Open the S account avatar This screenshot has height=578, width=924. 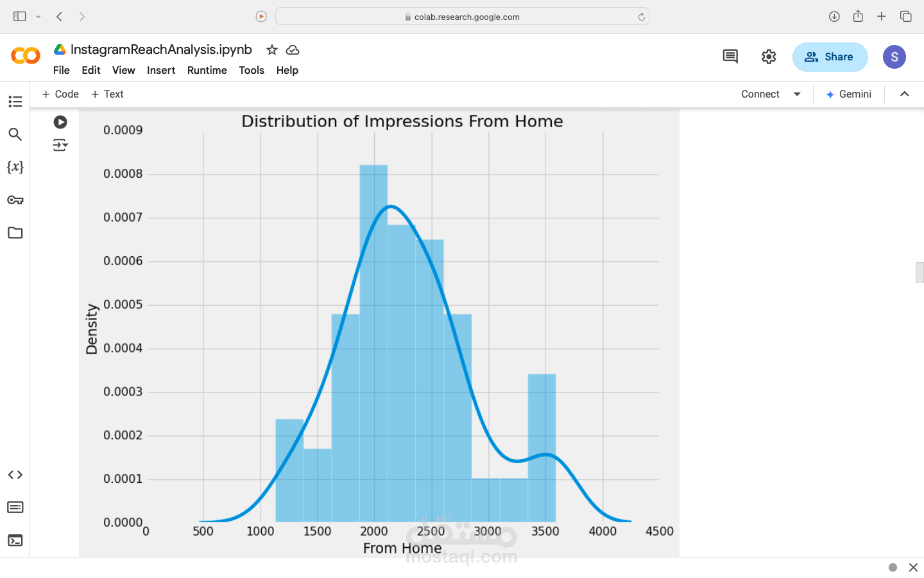894,57
